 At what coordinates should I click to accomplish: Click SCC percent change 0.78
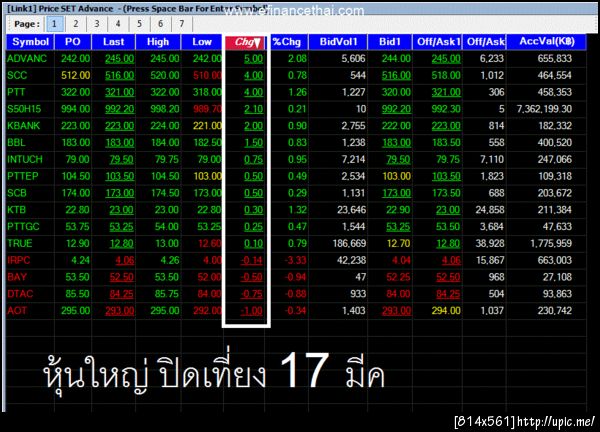(x=297, y=75)
